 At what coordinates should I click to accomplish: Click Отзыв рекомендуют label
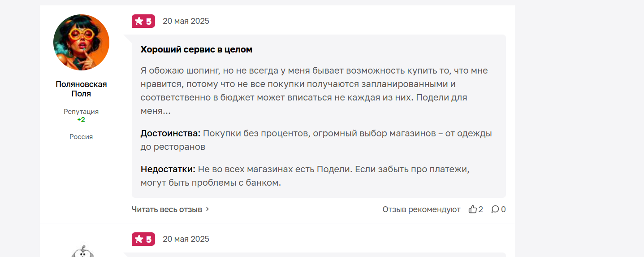421,209
